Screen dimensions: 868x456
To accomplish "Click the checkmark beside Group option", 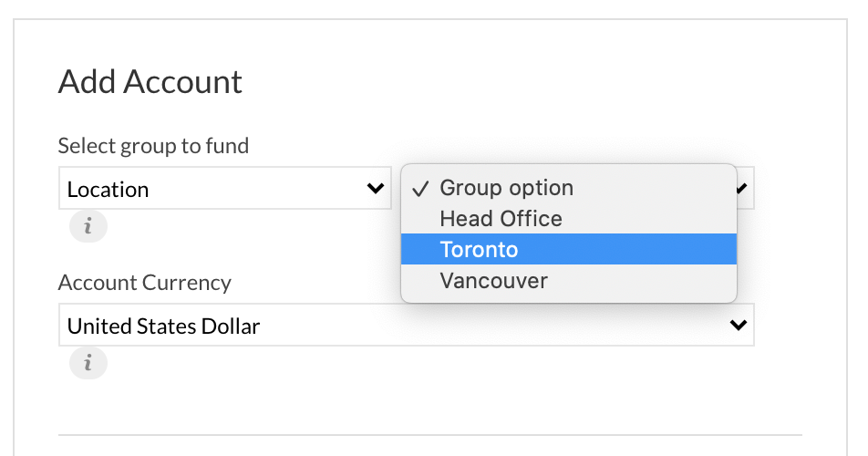I will (x=420, y=189).
